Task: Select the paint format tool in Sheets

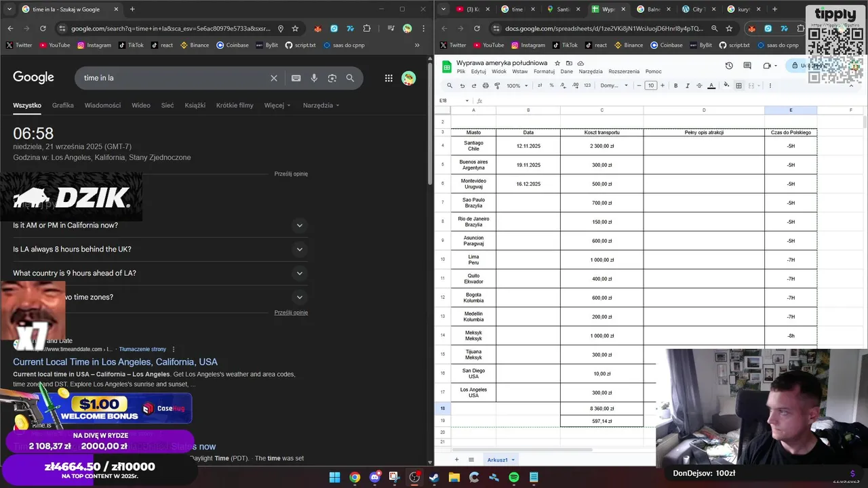Action: [497, 85]
